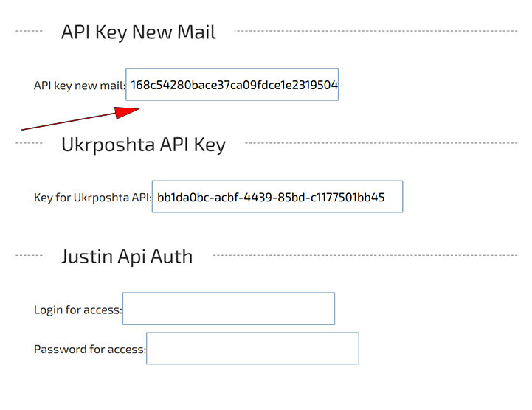This screenshot has height=410, width=532.
Task: Click the Login for access text box
Action: (229, 309)
